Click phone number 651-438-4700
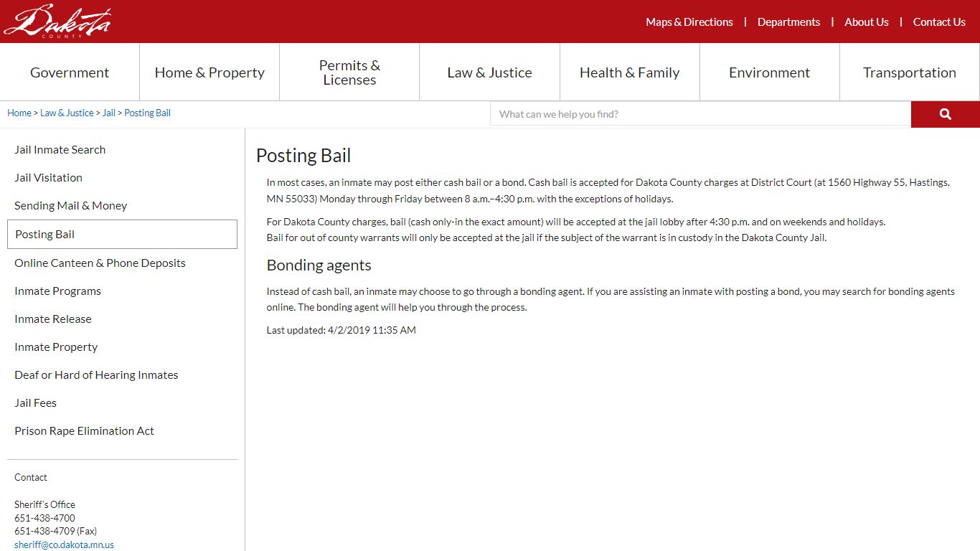 coord(44,518)
